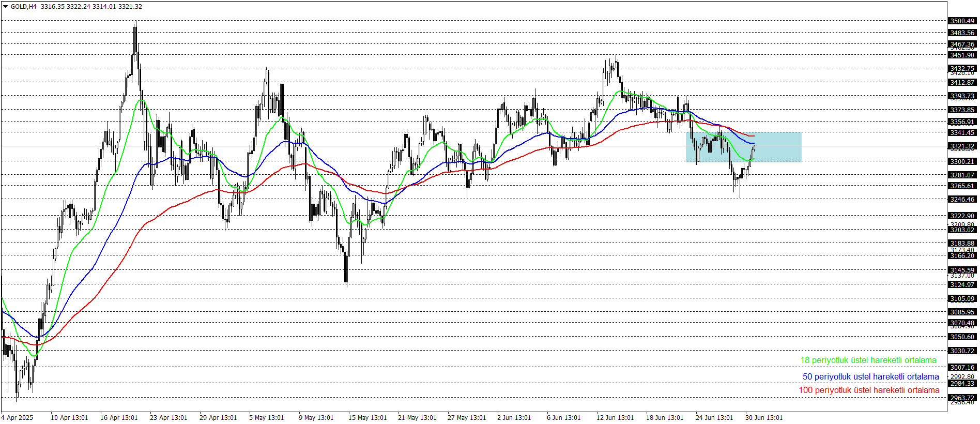Click the 3203.02 price level label

962,230
